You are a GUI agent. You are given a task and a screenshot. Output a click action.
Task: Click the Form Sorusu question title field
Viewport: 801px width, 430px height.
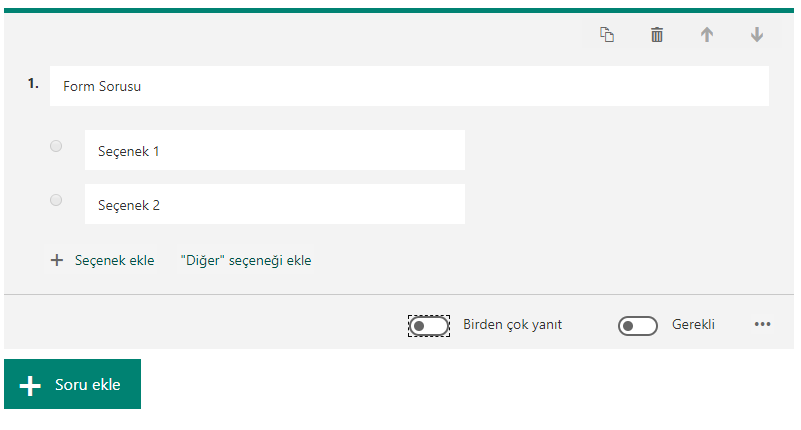[x=409, y=86]
